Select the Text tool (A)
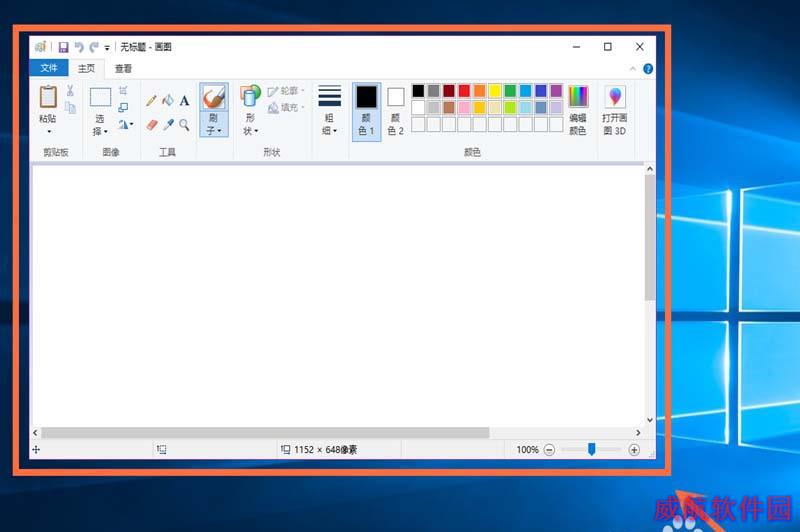 184,100
